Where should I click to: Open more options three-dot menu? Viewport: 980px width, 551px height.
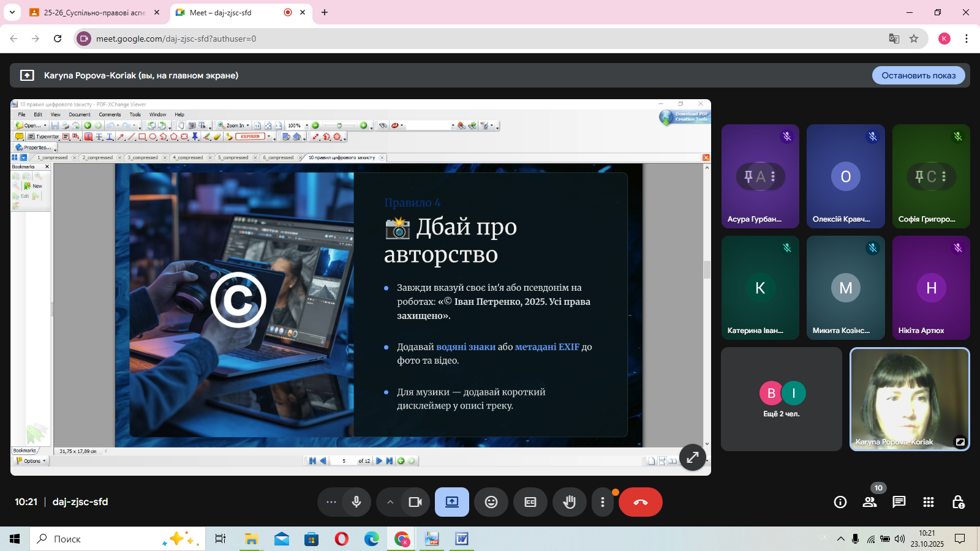pyautogui.click(x=603, y=502)
